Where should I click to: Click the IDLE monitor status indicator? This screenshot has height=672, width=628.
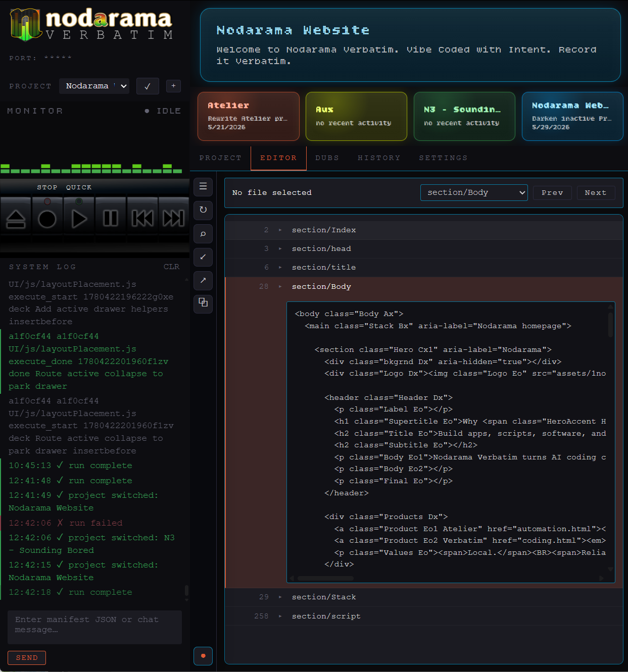pos(163,111)
